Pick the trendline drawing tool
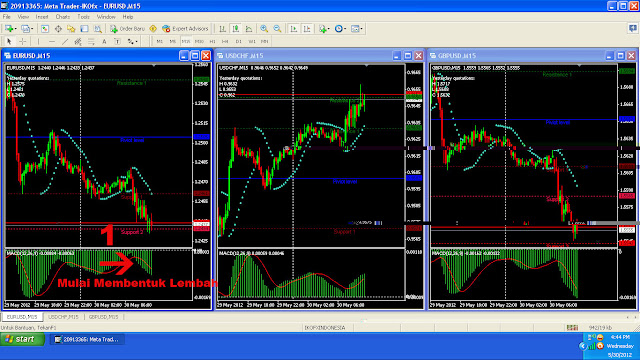The image size is (640, 360). [x=65, y=41]
